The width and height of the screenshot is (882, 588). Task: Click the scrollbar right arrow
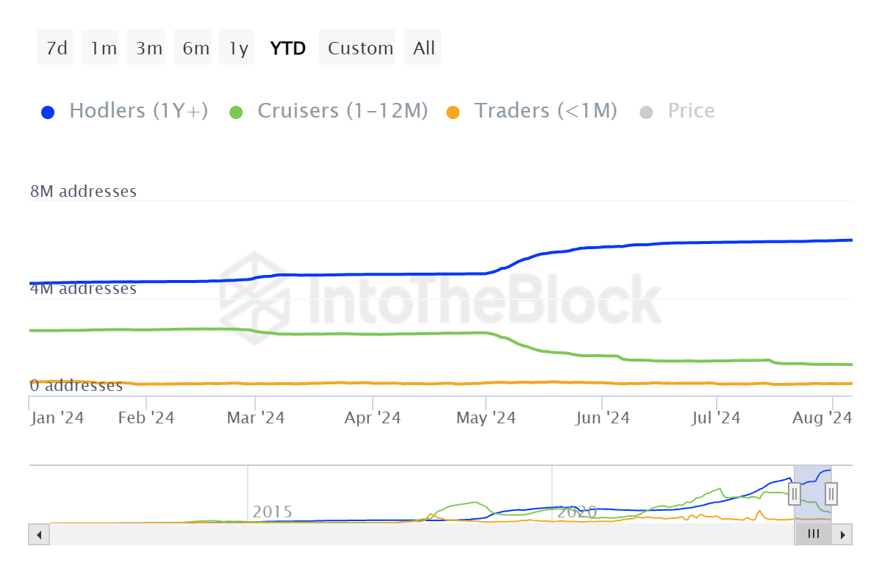coord(843,534)
